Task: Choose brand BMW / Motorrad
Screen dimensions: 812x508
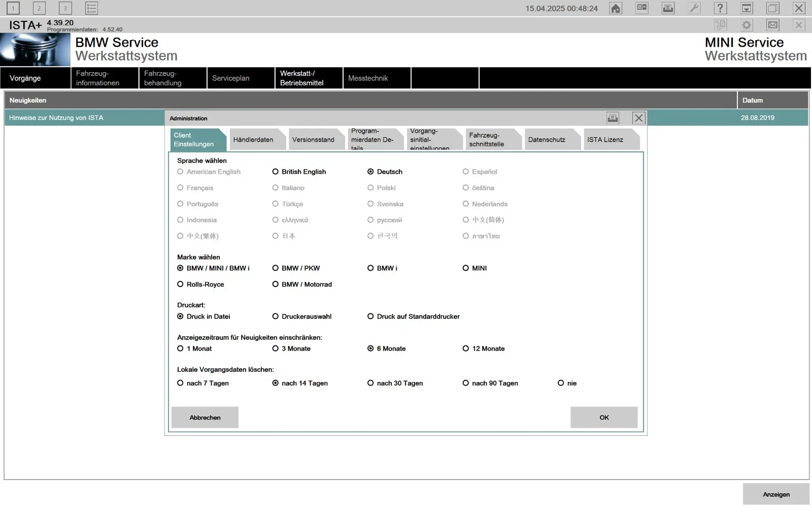Action: point(302,284)
